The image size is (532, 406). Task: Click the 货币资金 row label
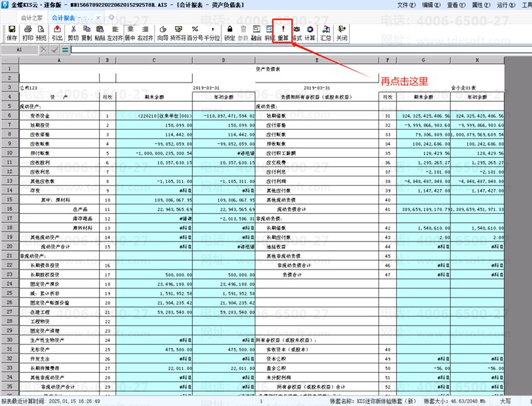(x=40, y=116)
